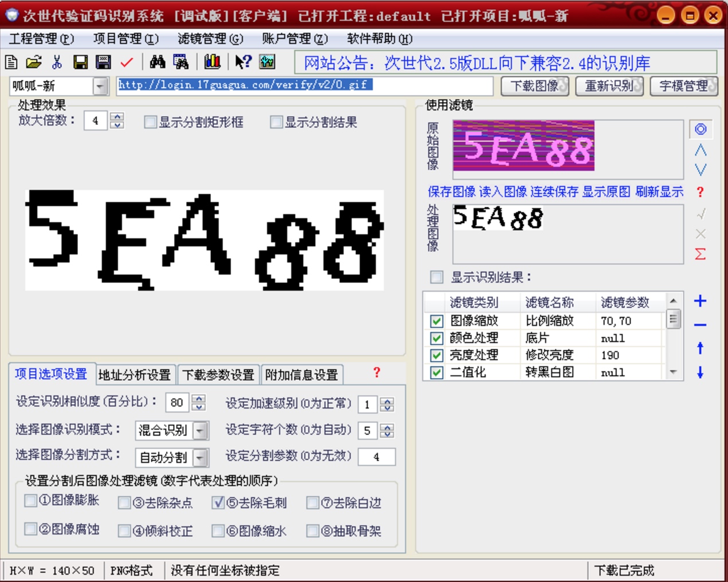
Task: Click the captcha URL address field
Action: pos(304,85)
